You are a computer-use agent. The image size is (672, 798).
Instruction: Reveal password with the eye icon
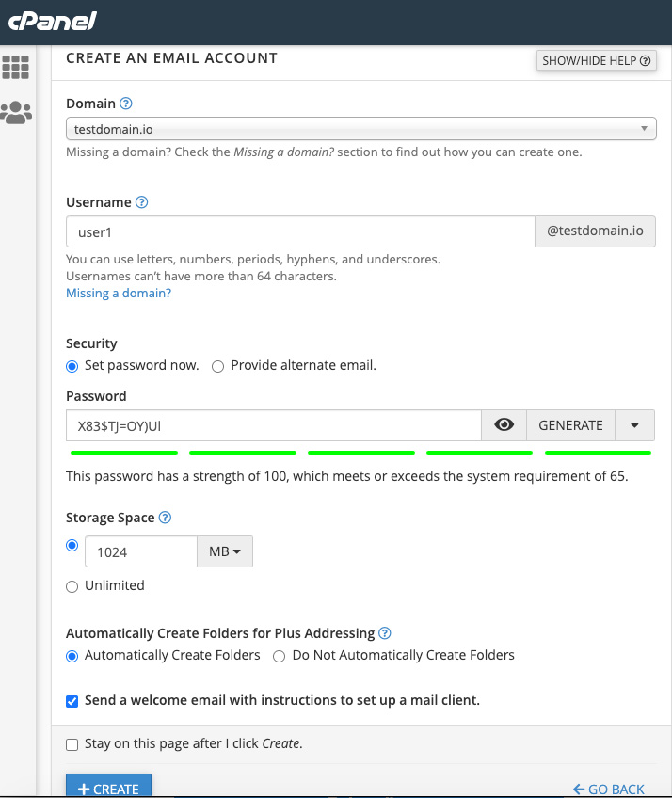tap(504, 425)
